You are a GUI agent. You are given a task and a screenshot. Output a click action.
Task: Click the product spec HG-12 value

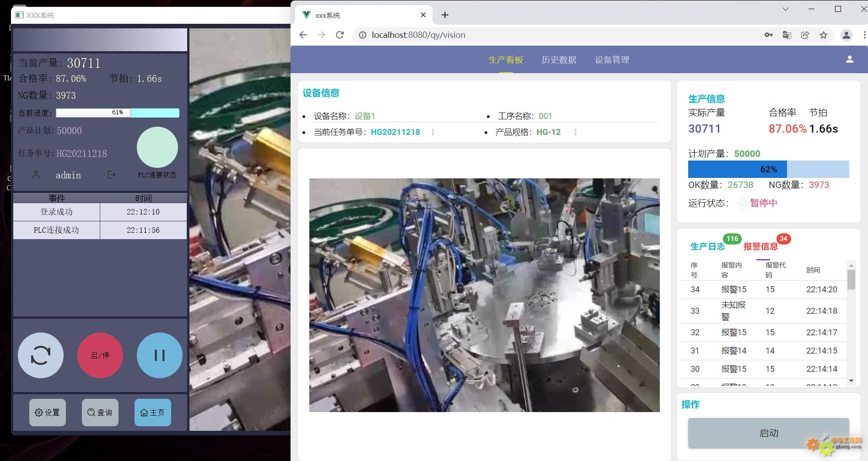click(x=548, y=132)
